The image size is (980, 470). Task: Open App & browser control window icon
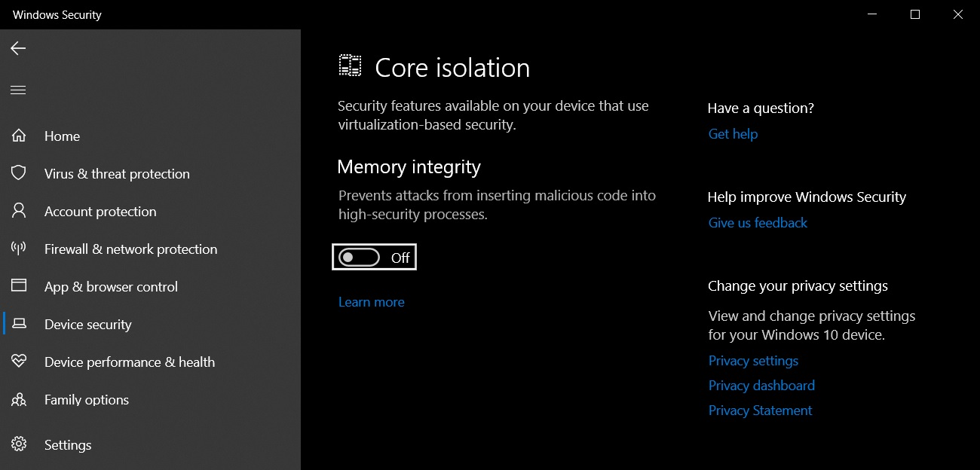(x=19, y=286)
